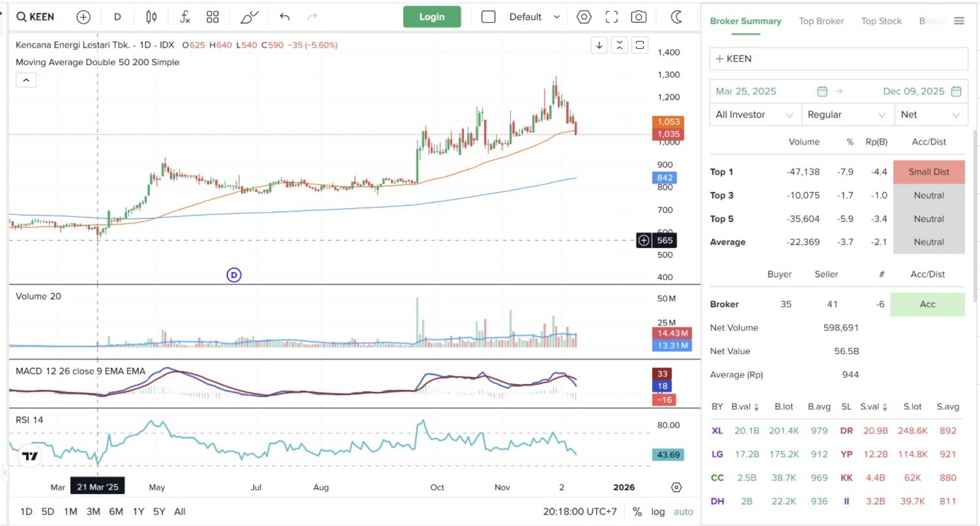Toggle auto scale on price axis
The width and height of the screenshot is (980, 526).
point(684,512)
